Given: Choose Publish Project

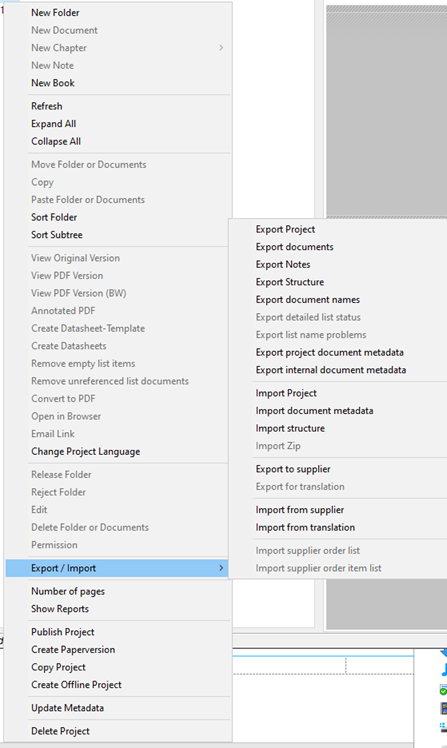Looking at the screenshot, I should click(63, 632).
